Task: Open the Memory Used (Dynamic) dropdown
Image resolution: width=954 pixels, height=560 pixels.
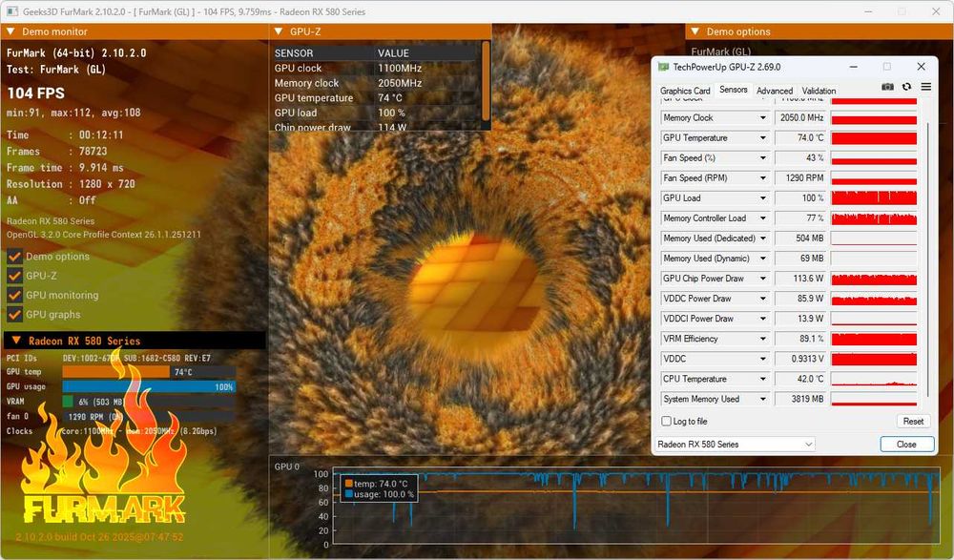Action: (762, 259)
